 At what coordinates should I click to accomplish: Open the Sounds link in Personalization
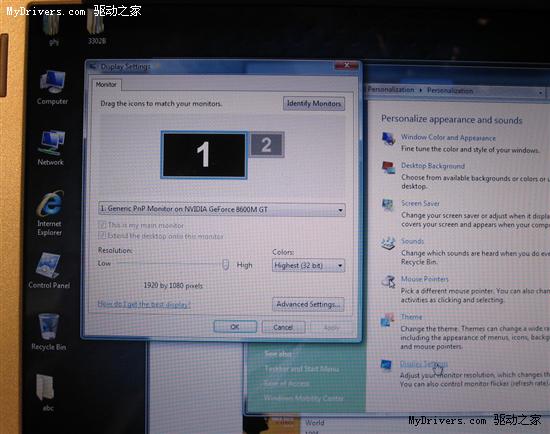pyautogui.click(x=412, y=241)
